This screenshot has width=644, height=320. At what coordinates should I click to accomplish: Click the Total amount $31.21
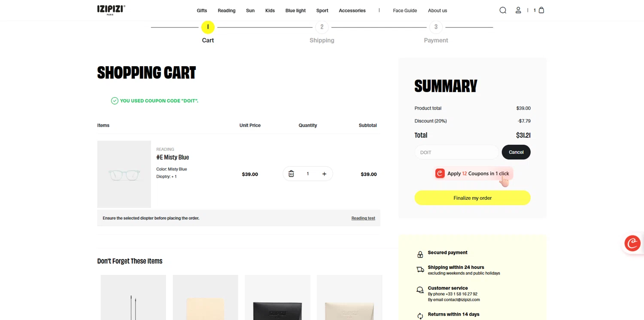523,135
